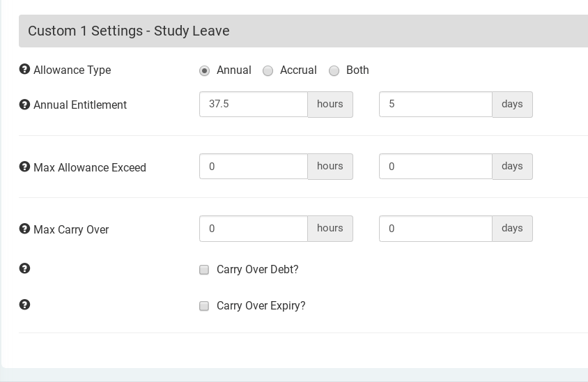
Task: Click the Max Allowance Exceed hours input
Action: [x=254, y=167]
